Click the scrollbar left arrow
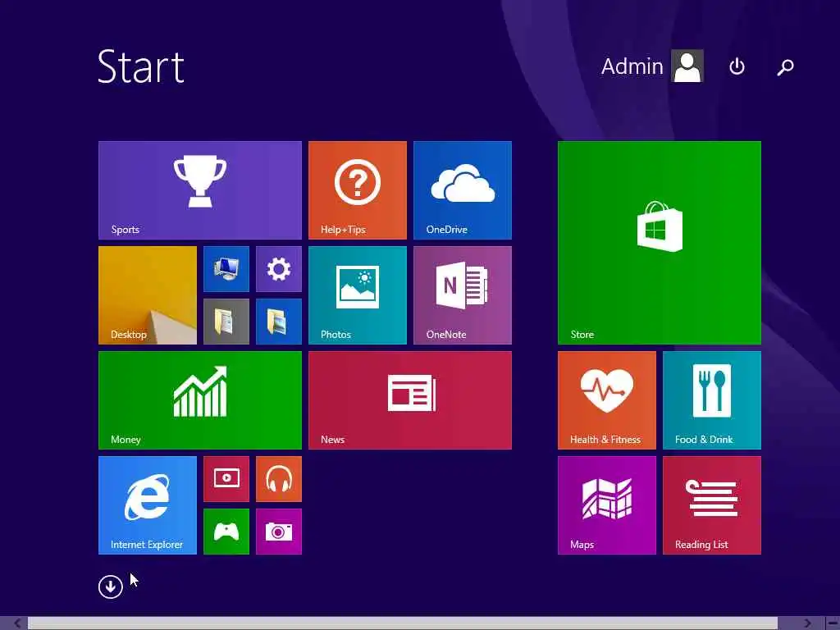Viewport: 840px width, 630px height. pos(17,623)
